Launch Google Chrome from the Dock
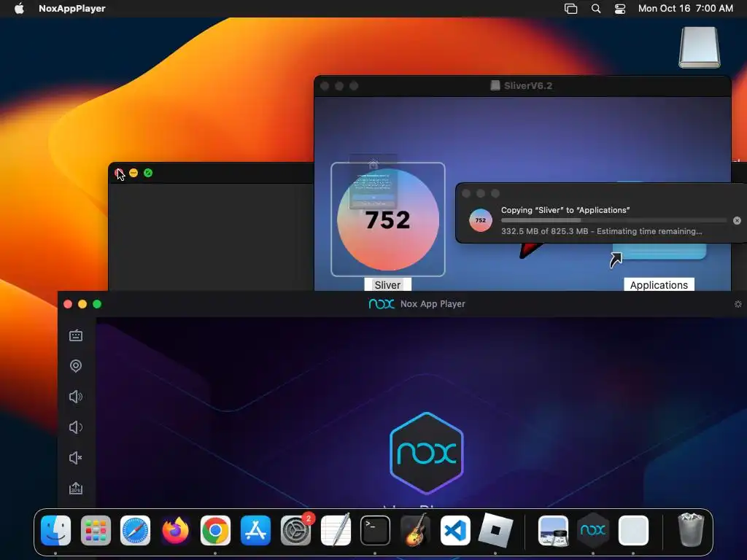 [x=215, y=530]
